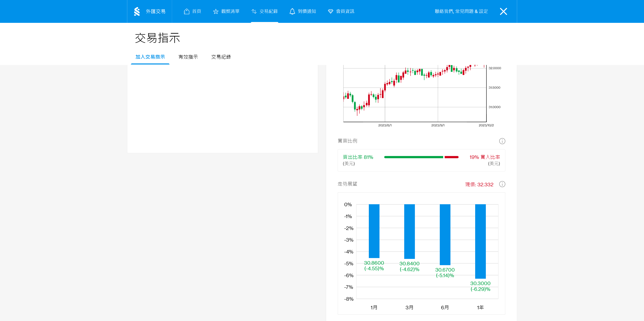This screenshot has width=644, height=321.
Task: Click the Standard Chartered logo icon
Action: (137, 12)
